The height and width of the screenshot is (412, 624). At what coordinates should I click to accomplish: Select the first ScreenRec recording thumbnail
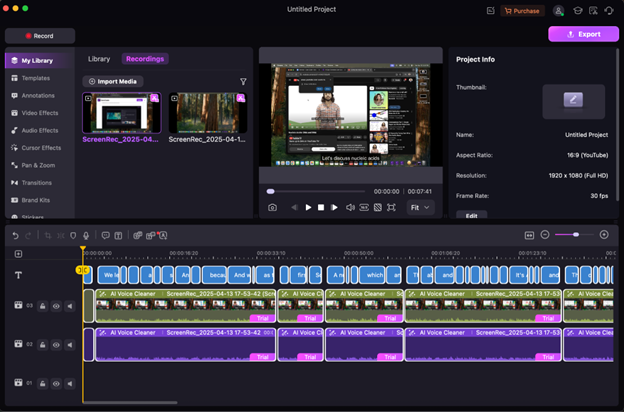[x=122, y=113]
